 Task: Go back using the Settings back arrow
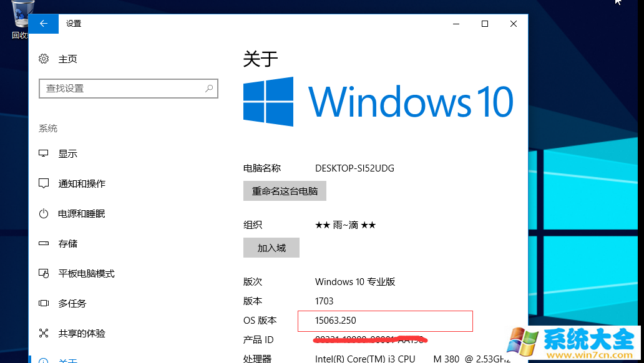point(44,24)
